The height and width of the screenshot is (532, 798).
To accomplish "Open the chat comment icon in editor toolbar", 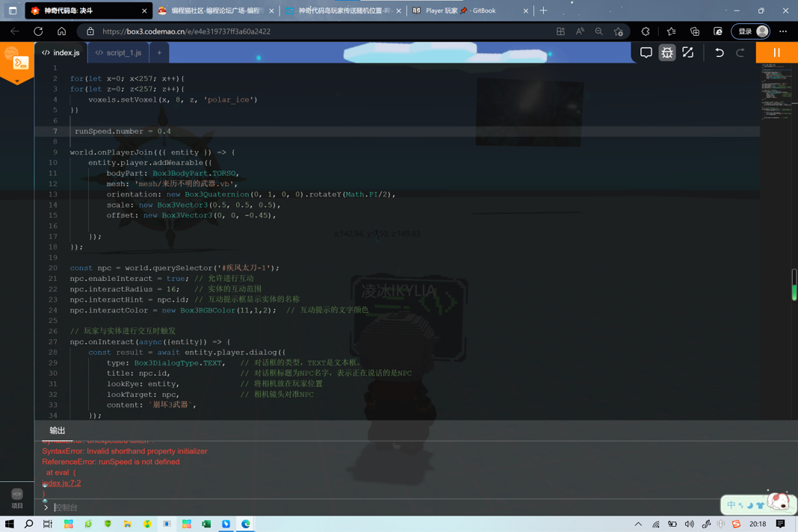I will tap(646, 52).
